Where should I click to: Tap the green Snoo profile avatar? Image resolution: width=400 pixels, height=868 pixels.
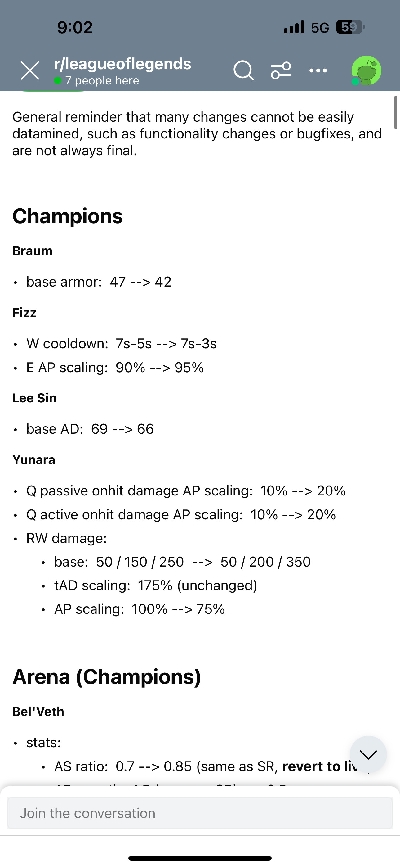(366, 70)
